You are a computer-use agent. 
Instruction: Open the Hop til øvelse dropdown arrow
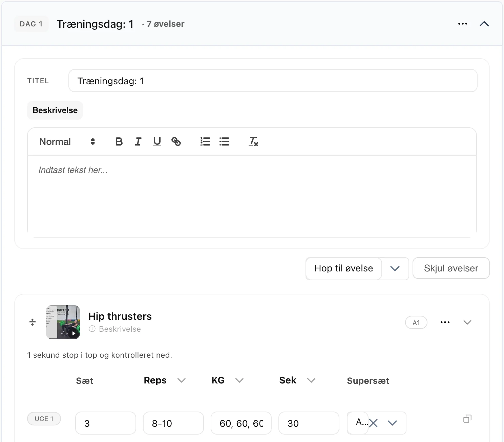point(395,268)
